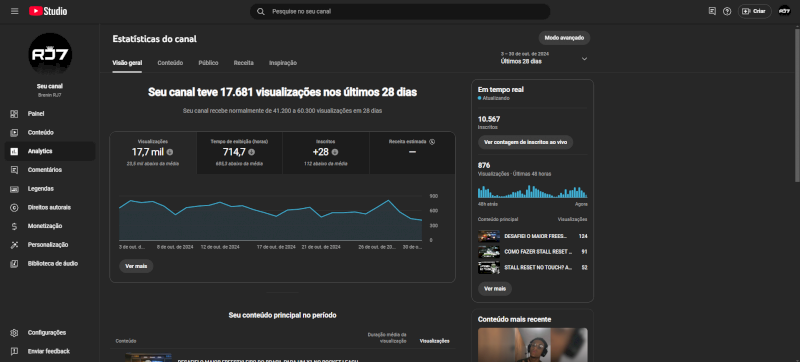Select the Inscritos metric card

click(326, 153)
